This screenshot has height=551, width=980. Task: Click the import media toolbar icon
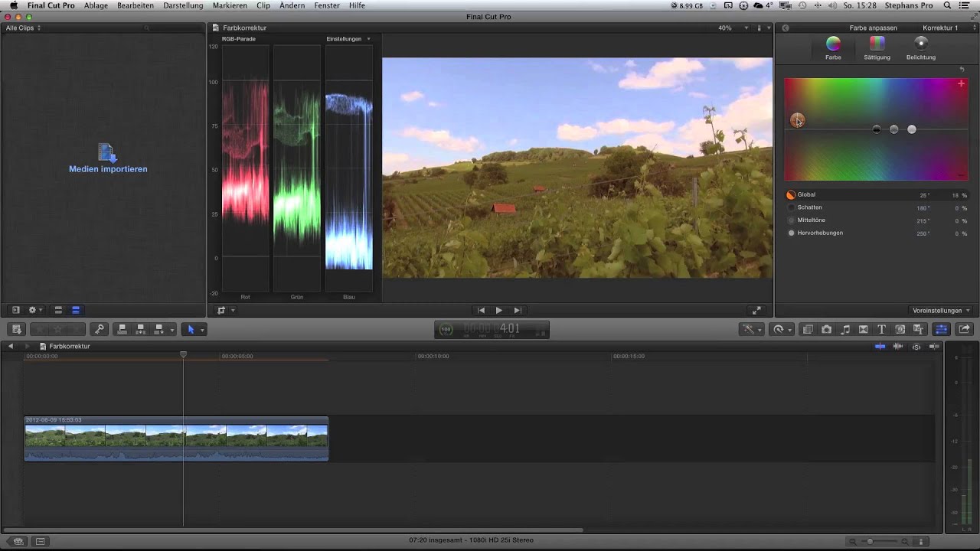coord(17,329)
